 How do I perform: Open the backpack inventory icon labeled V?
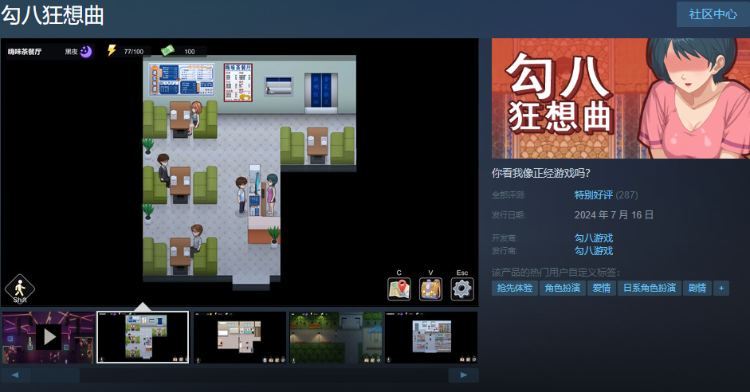[430, 289]
